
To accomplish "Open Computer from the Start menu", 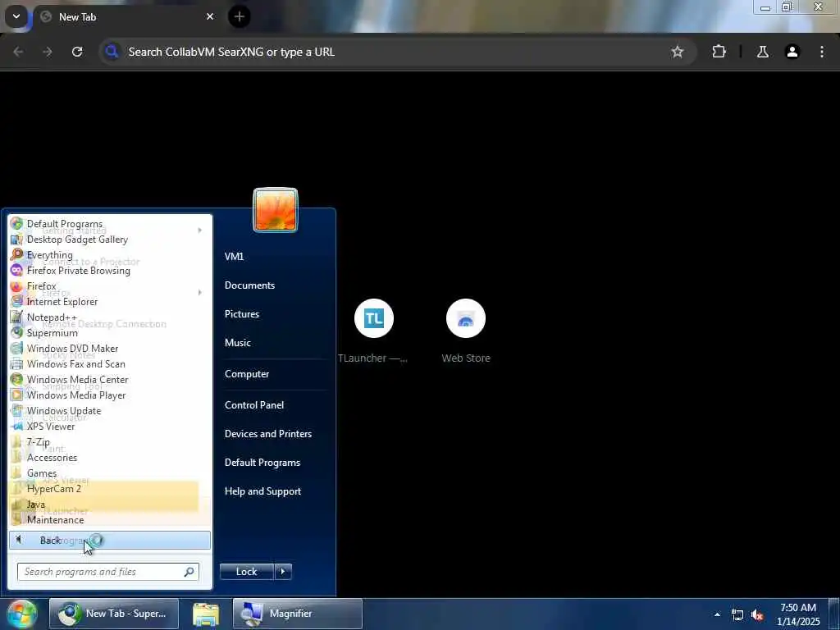I will click(247, 374).
